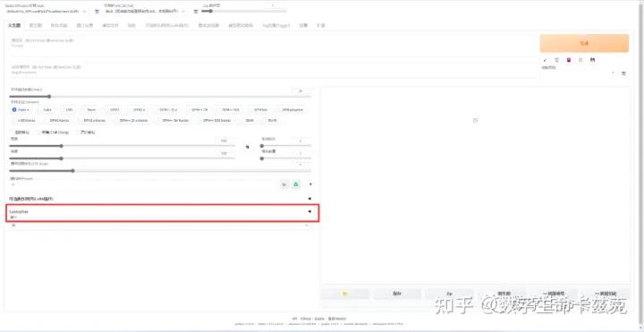The height and width of the screenshot is (332, 644).
Task: Adjust the Clip skip slider
Action: (x=244, y=12)
